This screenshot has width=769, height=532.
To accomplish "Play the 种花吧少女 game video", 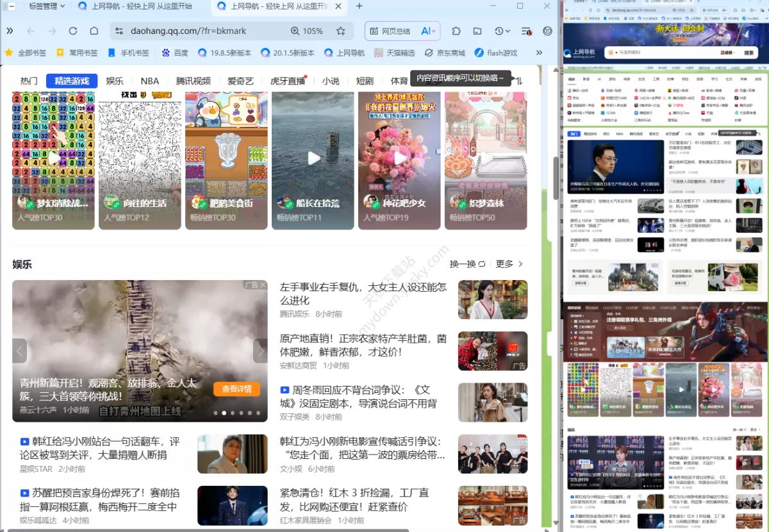I will tap(400, 158).
